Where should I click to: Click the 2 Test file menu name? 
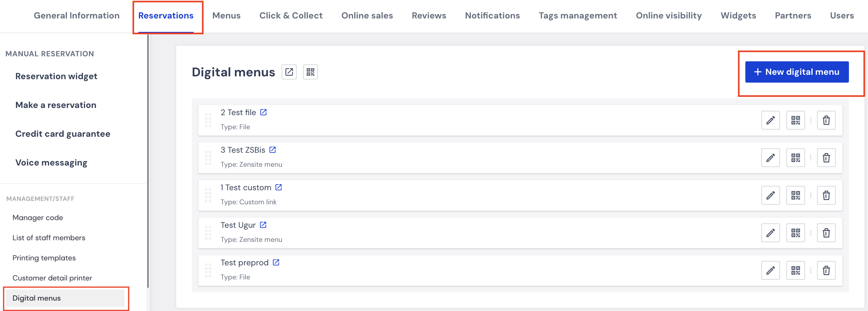tap(238, 112)
